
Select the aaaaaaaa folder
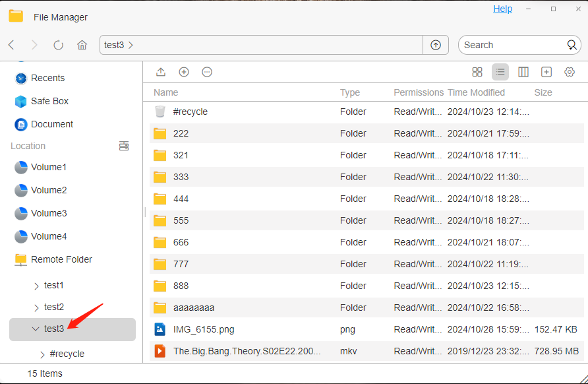[367, 307]
